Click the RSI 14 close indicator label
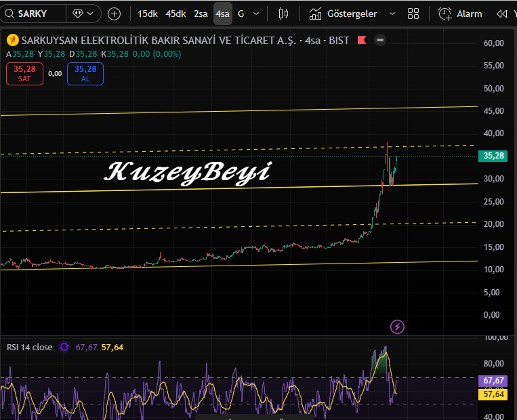The height and width of the screenshot is (420, 517). [x=30, y=347]
